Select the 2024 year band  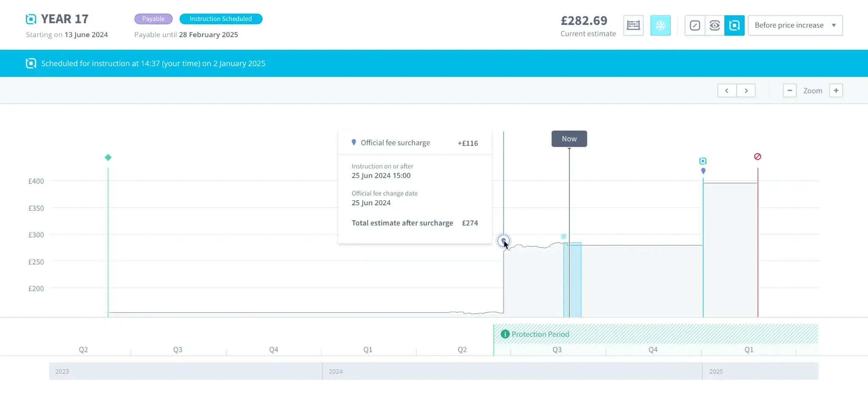(x=512, y=371)
